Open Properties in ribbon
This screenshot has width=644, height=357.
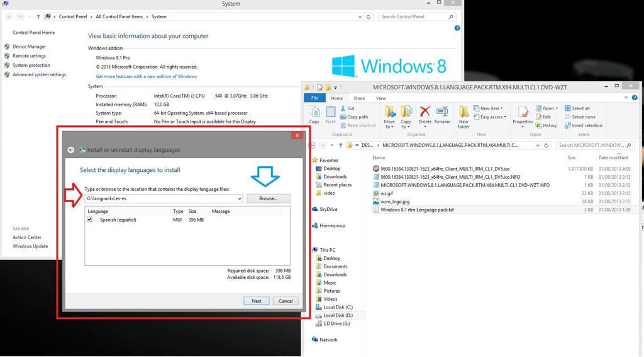(523, 116)
